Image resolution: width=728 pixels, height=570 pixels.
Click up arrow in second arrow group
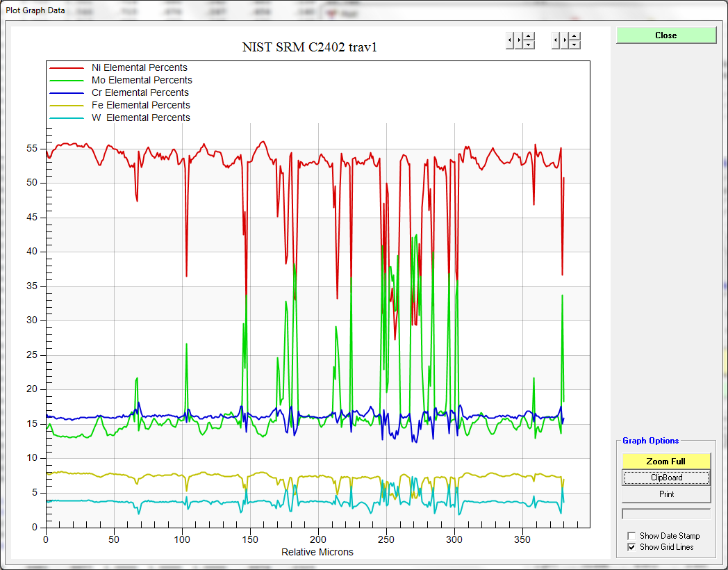point(574,37)
